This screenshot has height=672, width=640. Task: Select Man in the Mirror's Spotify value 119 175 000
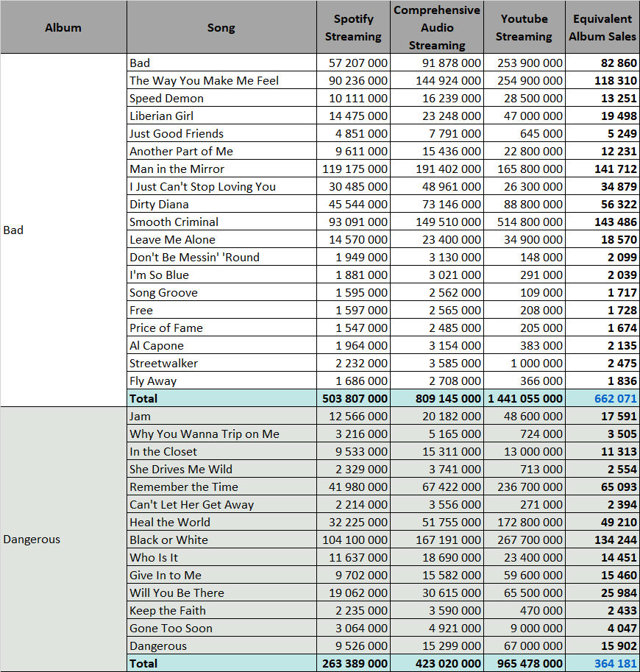[353, 169]
